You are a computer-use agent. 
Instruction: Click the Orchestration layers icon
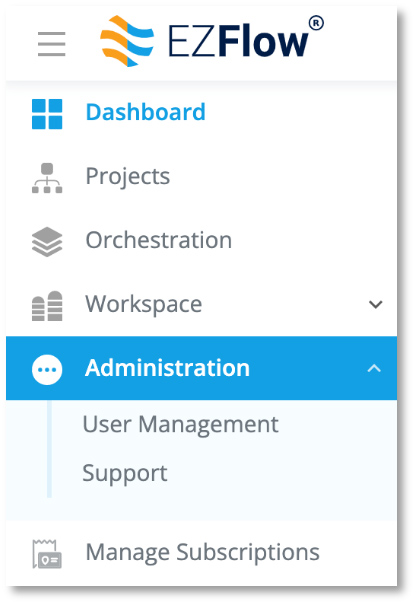47,242
